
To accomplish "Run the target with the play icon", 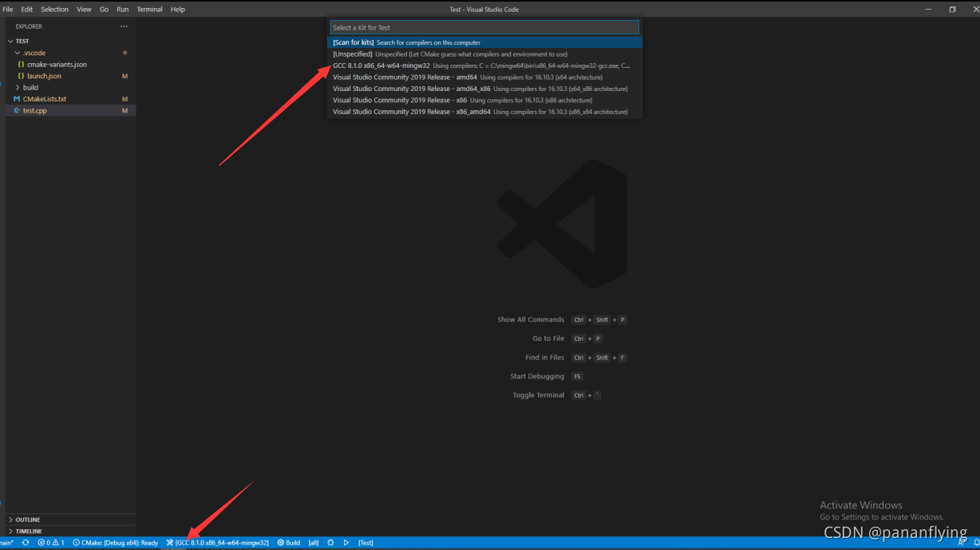I will pos(346,543).
